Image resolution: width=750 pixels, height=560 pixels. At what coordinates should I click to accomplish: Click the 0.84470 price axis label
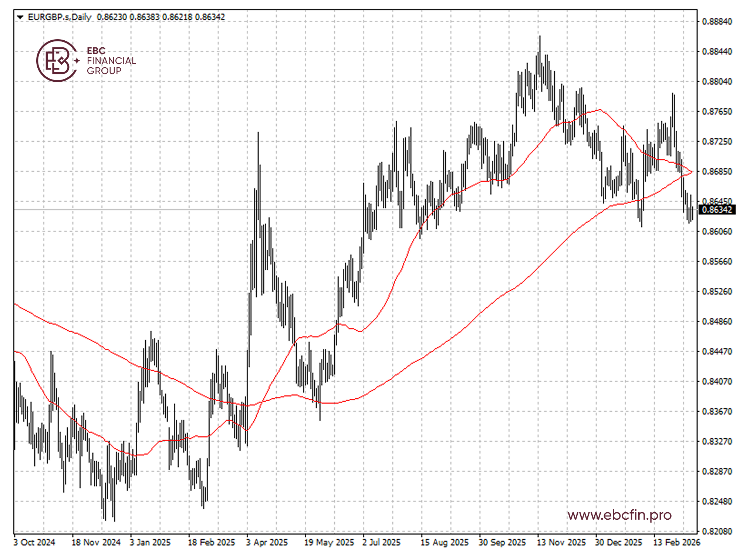coord(717,351)
